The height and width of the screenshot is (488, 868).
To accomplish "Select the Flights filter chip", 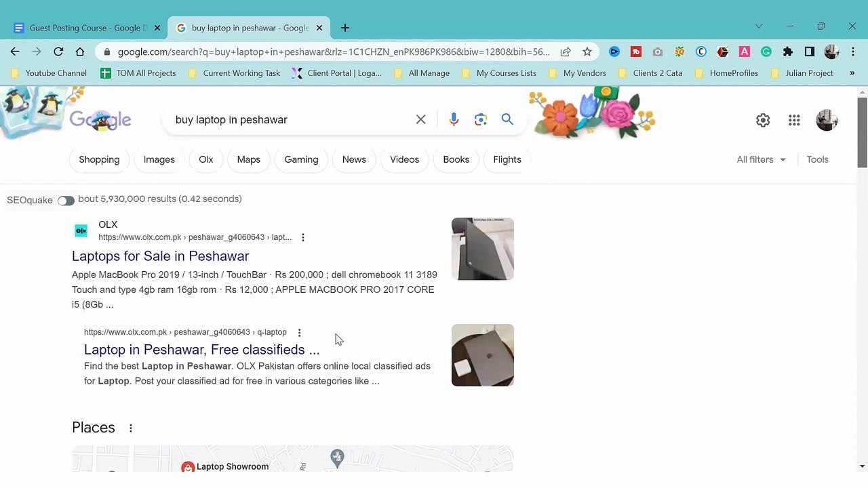I will 507,159.
